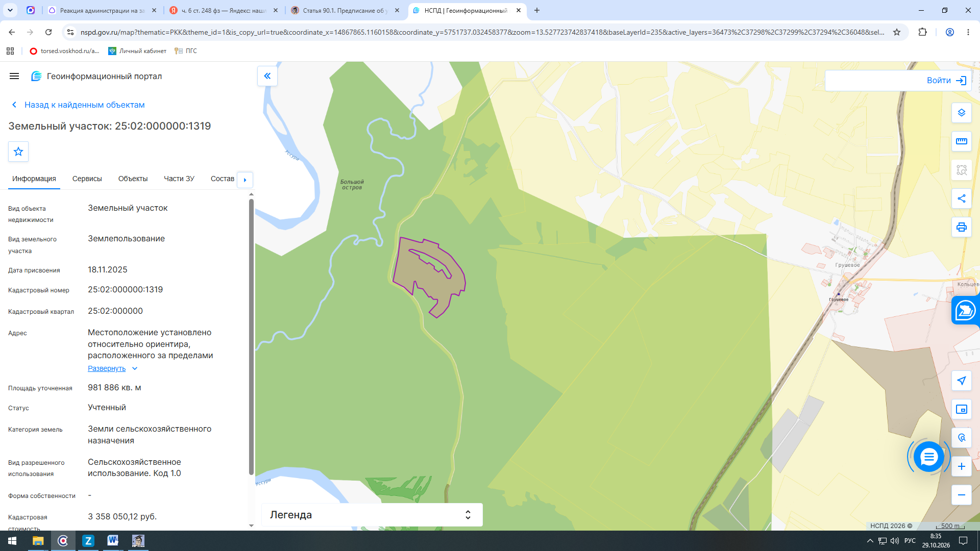Open the torsed.voskhod.ru bookmark

point(64,51)
